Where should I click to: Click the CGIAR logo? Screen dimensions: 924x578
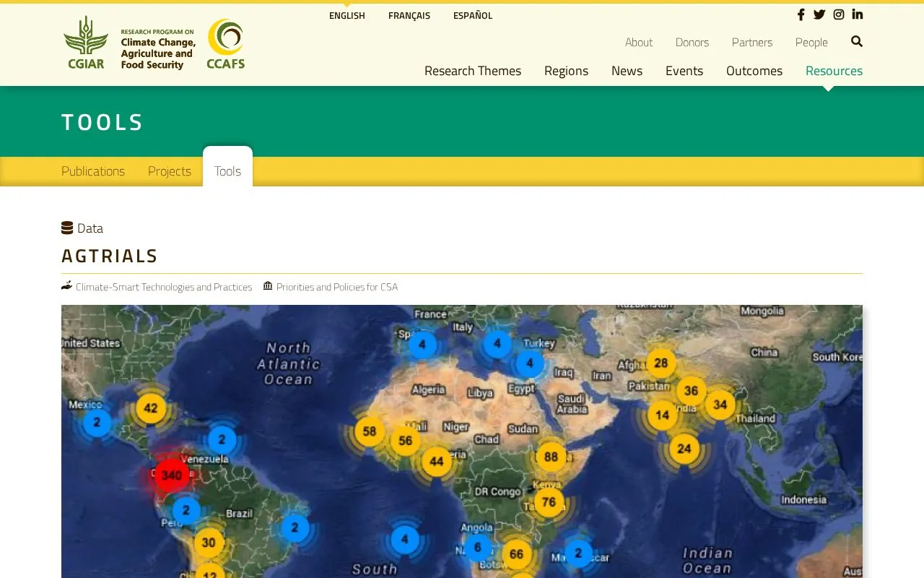click(86, 43)
